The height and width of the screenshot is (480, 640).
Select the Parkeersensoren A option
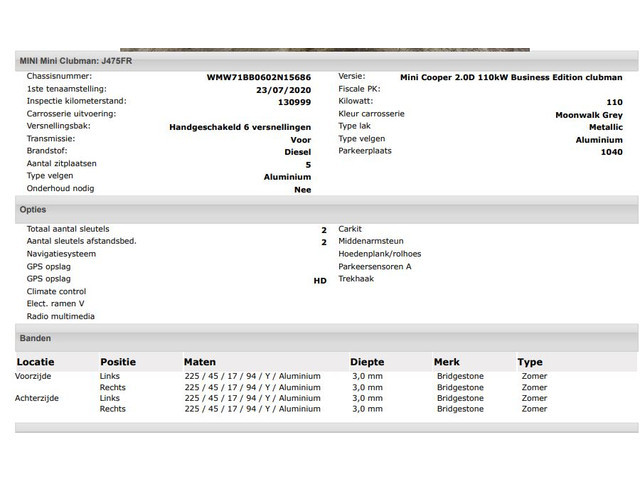(375, 267)
